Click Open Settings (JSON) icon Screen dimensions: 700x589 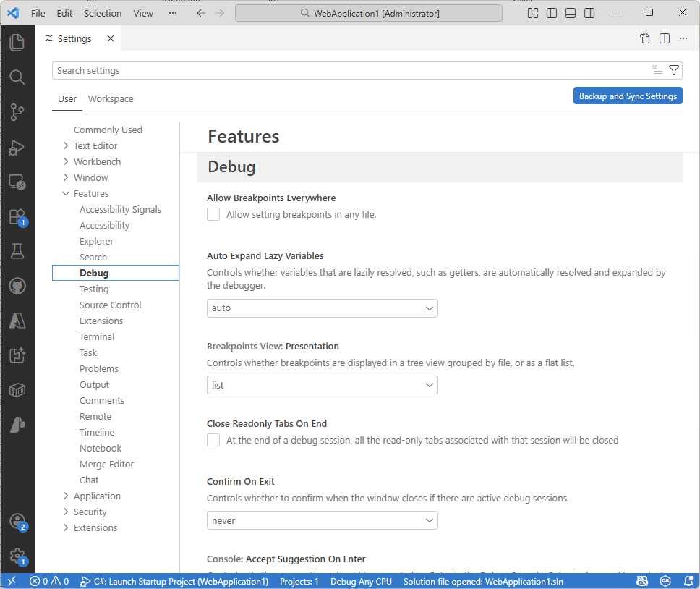click(644, 38)
